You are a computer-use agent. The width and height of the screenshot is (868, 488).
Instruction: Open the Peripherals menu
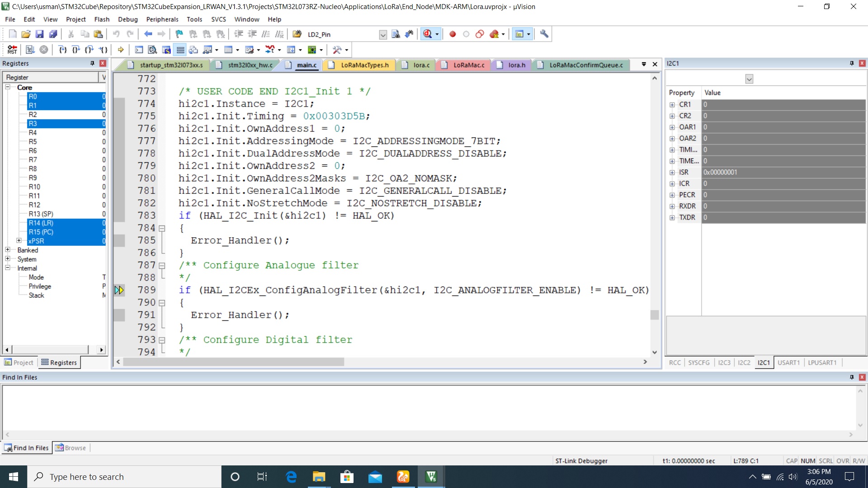(x=162, y=19)
